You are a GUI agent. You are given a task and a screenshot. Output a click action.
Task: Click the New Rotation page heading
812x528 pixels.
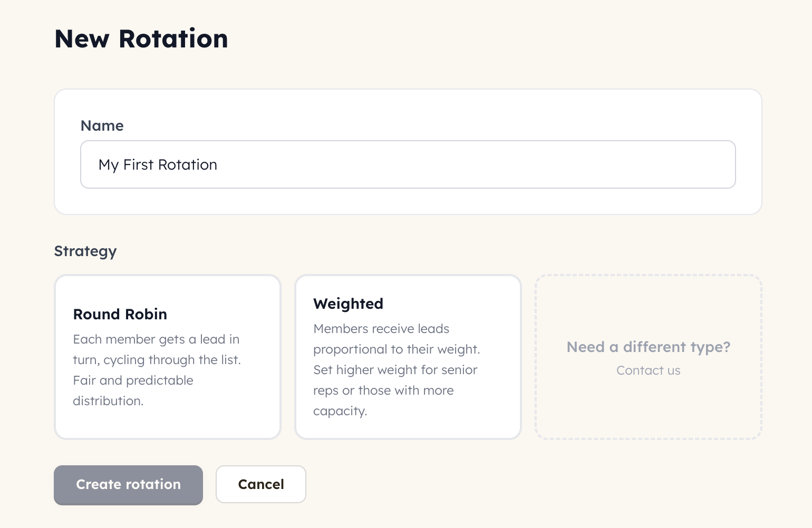click(x=141, y=39)
